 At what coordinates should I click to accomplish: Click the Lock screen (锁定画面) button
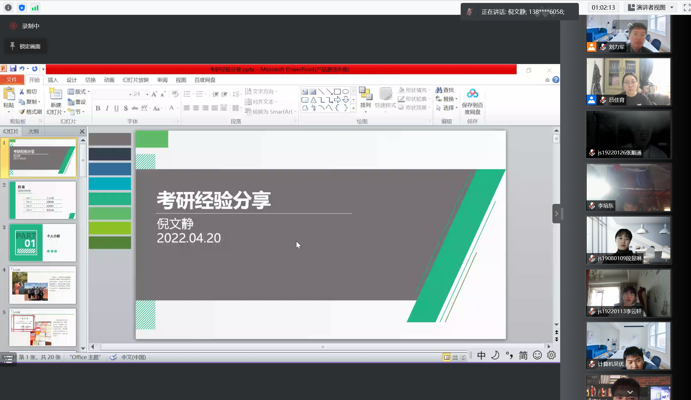(x=27, y=46)
